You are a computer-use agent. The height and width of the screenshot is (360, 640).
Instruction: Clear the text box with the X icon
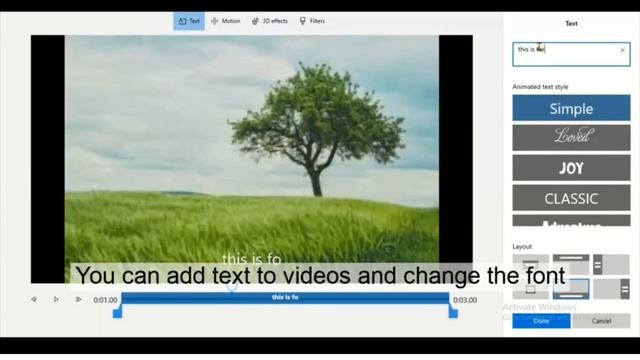pyautogui.click(x=622, y=50)
